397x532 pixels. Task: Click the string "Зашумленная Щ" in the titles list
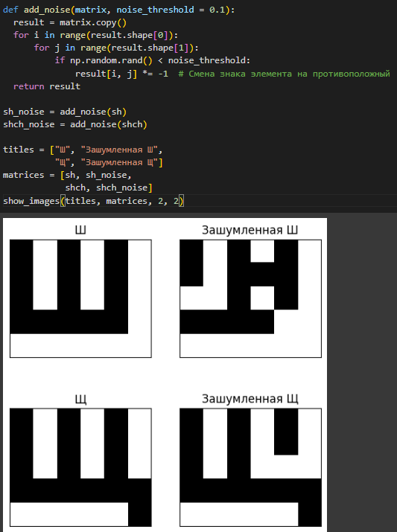point(119,162)
